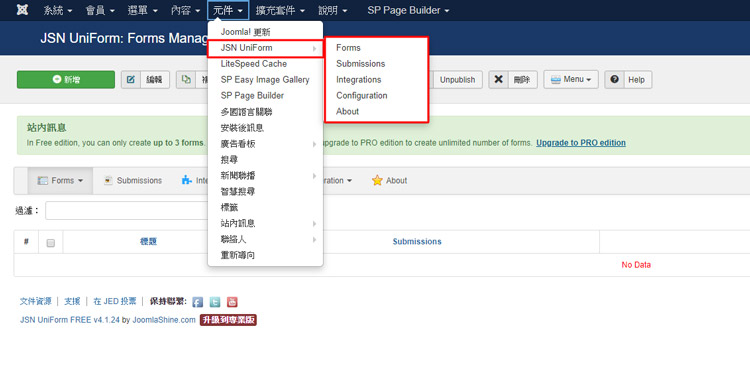Screen dimensions: 750x380
Task: Open the Forms tab dropdown
Action: click(x=60, y=180)
